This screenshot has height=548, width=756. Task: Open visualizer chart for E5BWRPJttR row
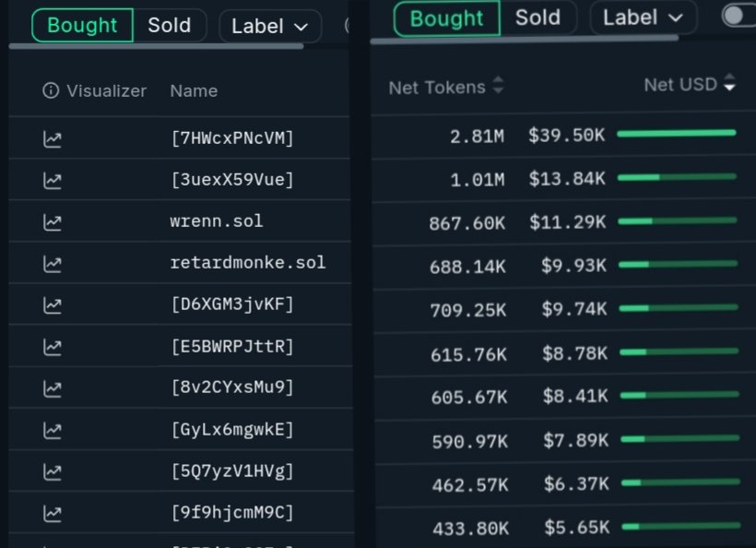[52, 347]
